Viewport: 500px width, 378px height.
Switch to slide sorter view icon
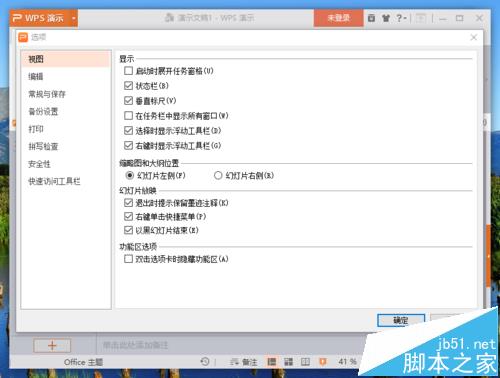[x=288, y=362]
